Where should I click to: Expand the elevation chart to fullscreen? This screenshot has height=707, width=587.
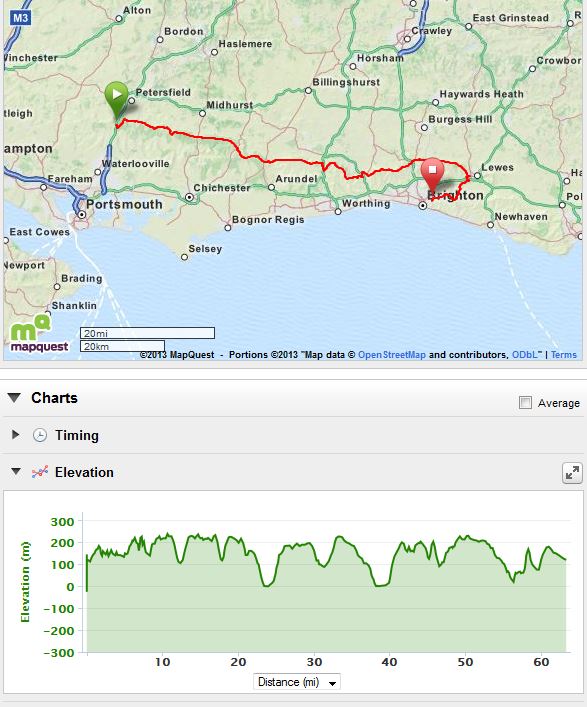pyautogui.click(x=572, y=473)
